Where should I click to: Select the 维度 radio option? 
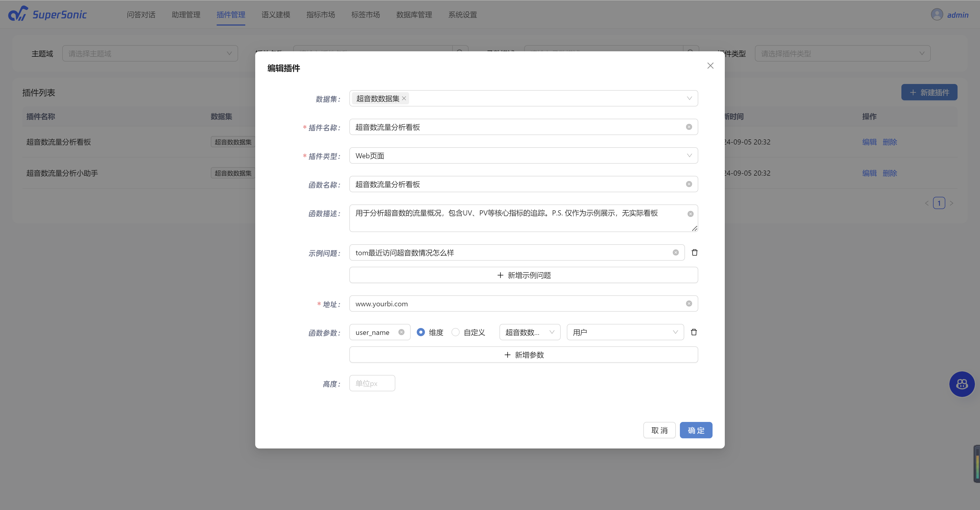420,332
